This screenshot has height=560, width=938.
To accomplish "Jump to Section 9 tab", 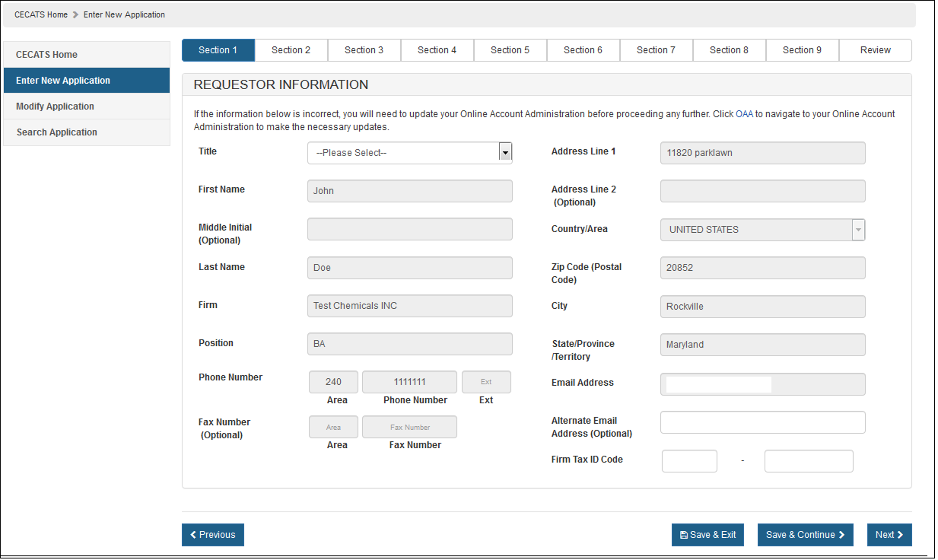I will coord(802,50).
